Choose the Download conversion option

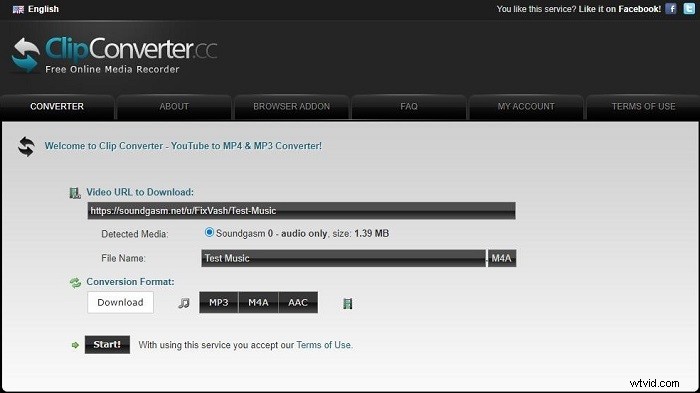point(121,302)
